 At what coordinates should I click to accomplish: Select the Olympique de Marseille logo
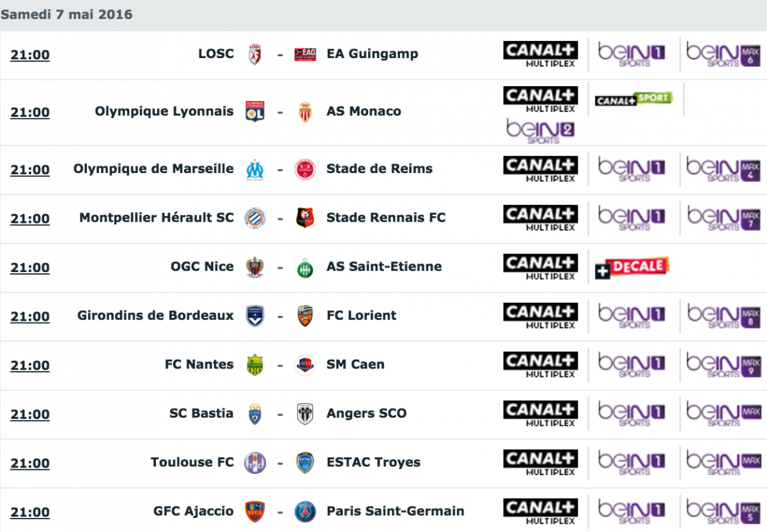[x=255, y=170]
